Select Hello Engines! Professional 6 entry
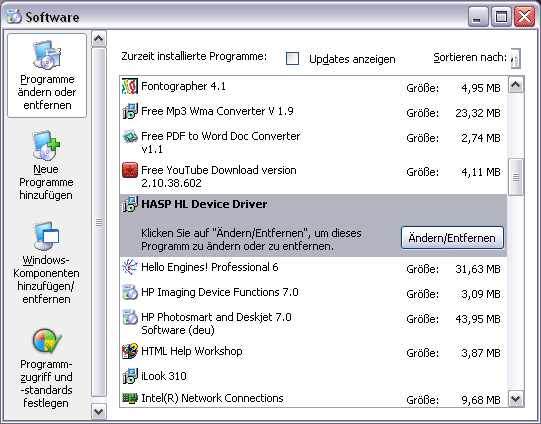 coord(209,267)
